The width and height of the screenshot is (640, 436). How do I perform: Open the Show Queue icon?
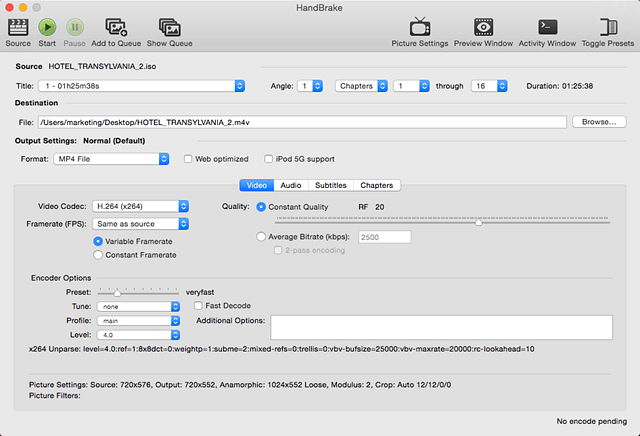(x=170, y=27)
